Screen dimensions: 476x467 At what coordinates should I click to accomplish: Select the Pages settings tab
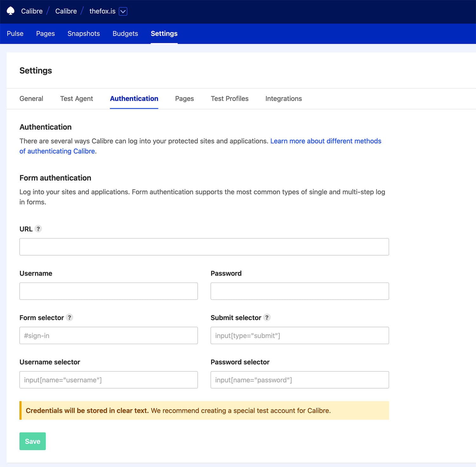coord(184,98)
